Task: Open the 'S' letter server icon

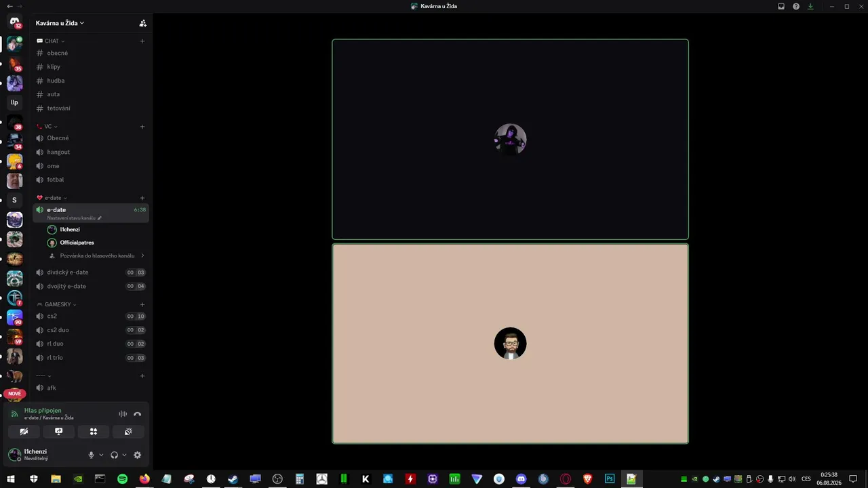Action: (x=14, y=200)
